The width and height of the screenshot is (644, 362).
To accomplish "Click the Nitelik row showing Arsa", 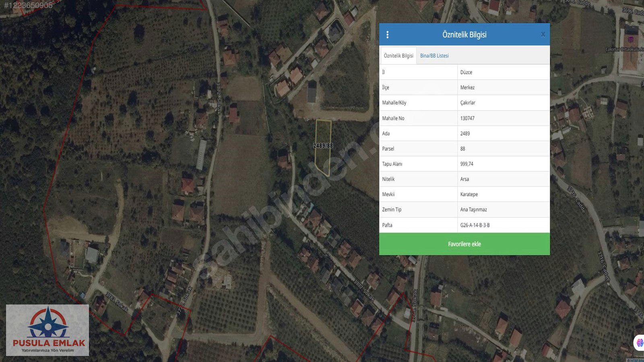I will 464,179.
